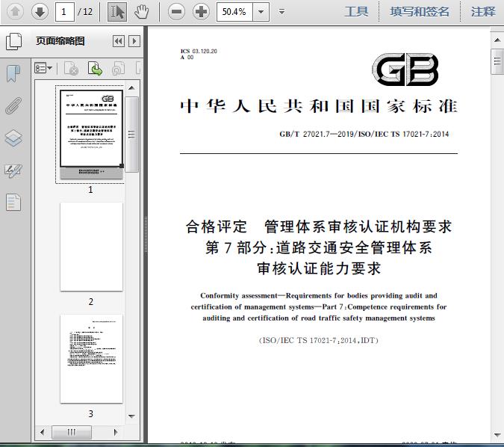Activate the Select text cursor tool
504x447 pixels.
click(x=117, y=12)
